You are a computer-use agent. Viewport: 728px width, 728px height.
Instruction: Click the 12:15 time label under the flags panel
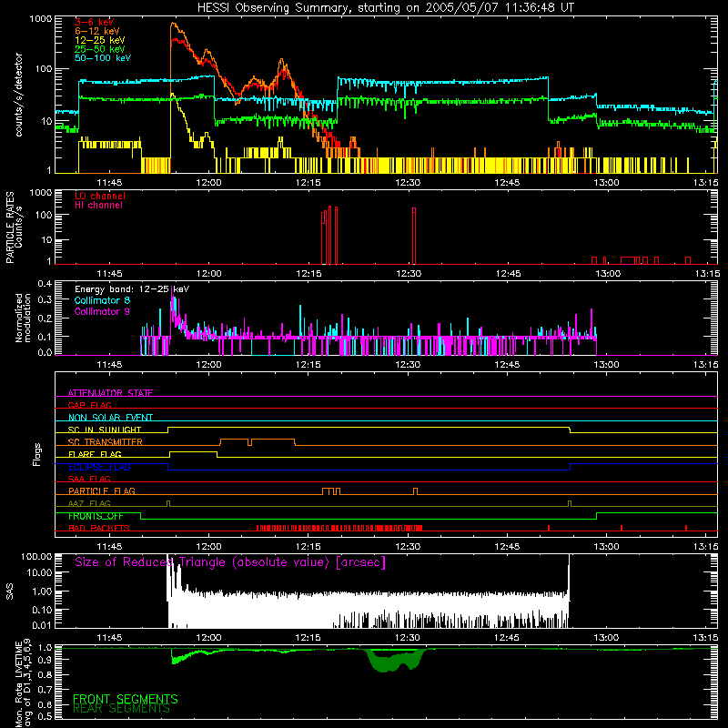point(308,547)
